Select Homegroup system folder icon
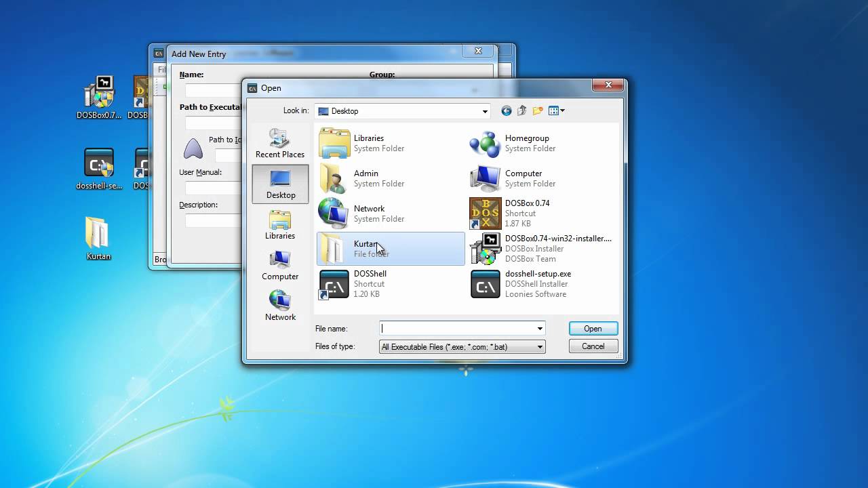868x488 pixels. (x=486, y=143)
